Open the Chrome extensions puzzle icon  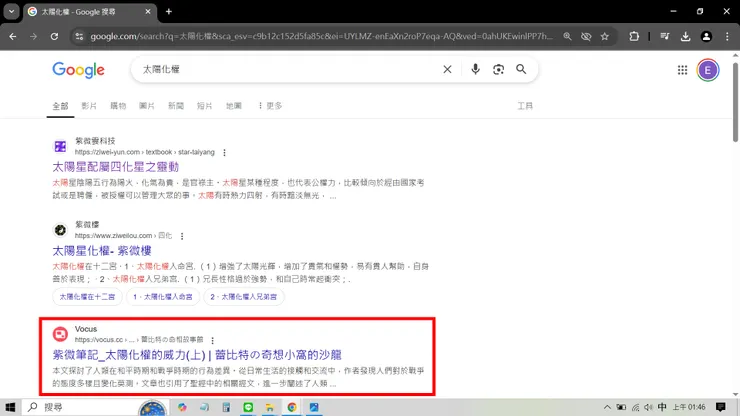coord(634,36)
